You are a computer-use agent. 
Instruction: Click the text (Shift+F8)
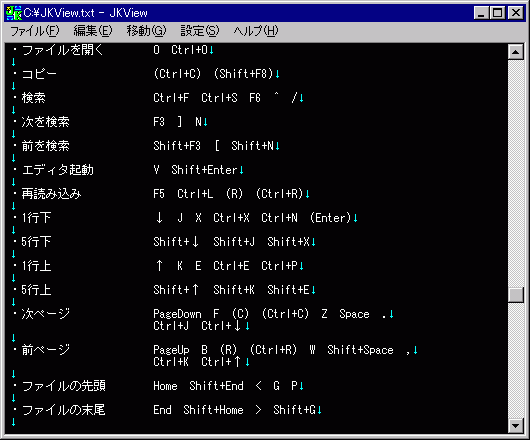pyautogui.click(x=243, y=74)
